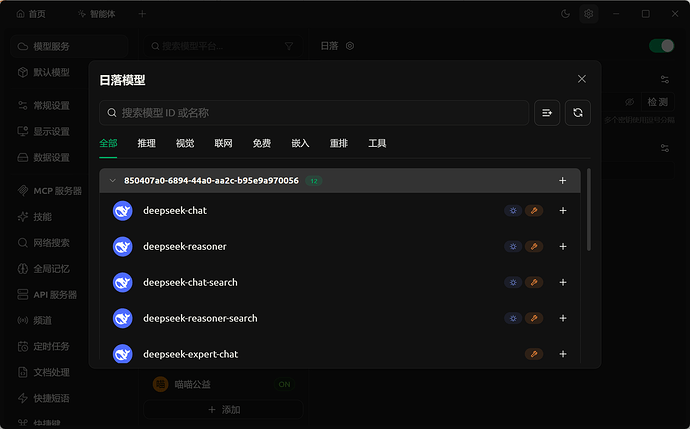Open the settings gear in title bar

pos(588,14)
